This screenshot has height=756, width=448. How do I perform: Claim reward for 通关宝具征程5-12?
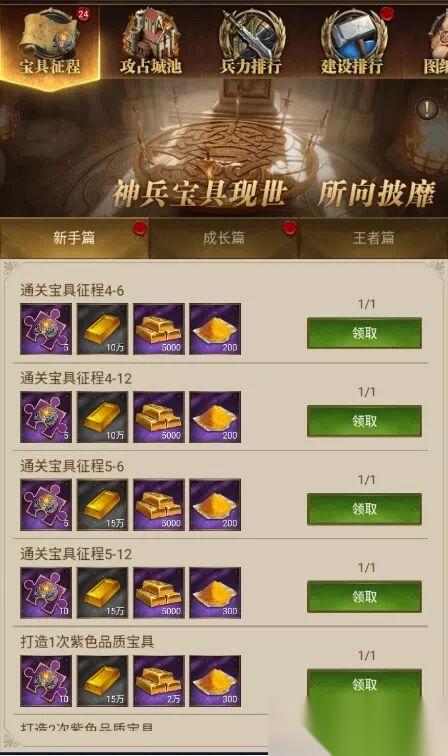click(364, 597)
